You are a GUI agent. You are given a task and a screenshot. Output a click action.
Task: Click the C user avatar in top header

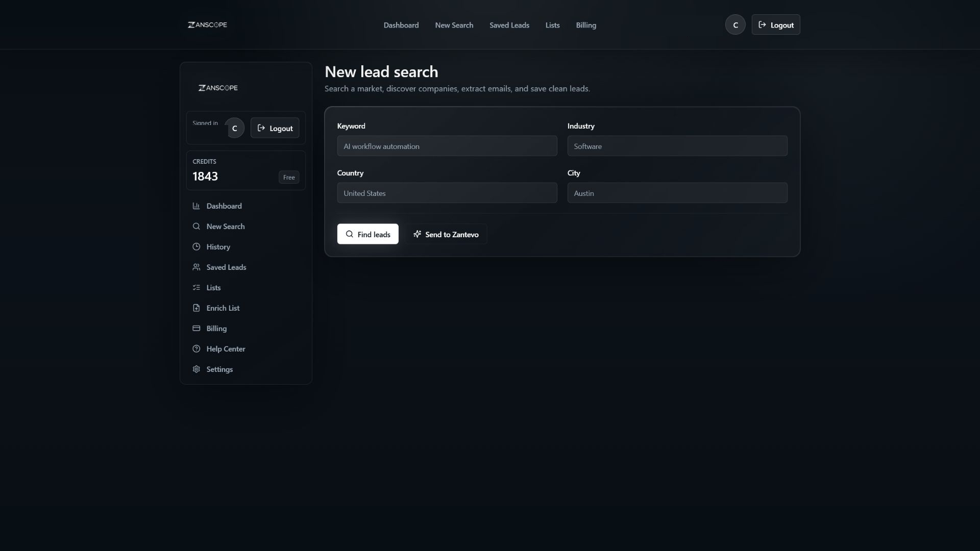(x=735, y=25)
